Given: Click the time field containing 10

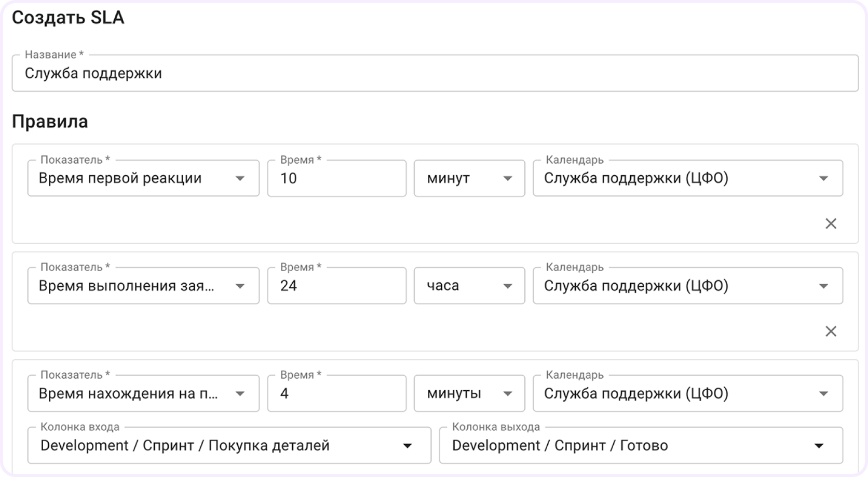Looking at the screenshot, I should tap(336, 178).
